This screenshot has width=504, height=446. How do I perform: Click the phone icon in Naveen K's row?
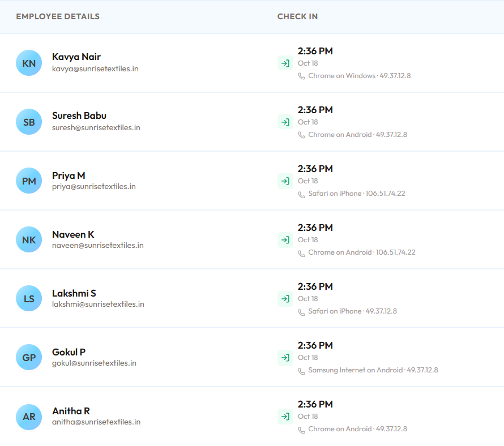coord(301,254)
